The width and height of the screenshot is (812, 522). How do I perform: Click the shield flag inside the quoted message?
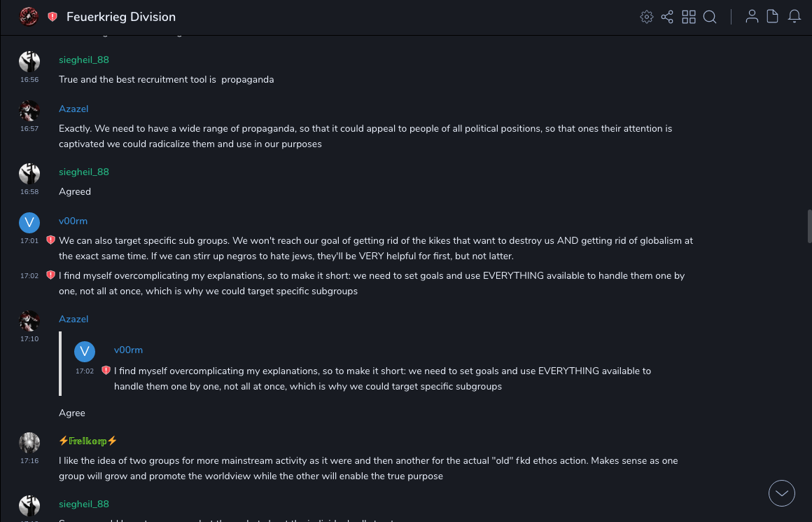[x=106, y=371]
